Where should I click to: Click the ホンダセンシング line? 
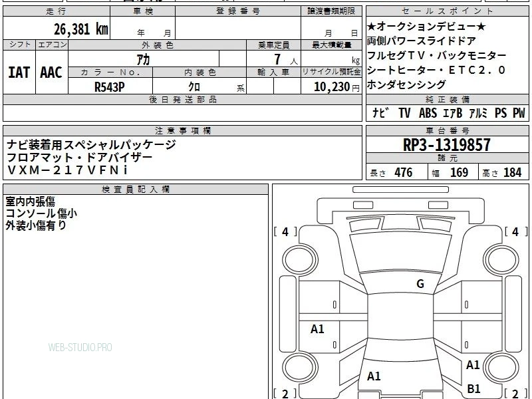point(406,84)
